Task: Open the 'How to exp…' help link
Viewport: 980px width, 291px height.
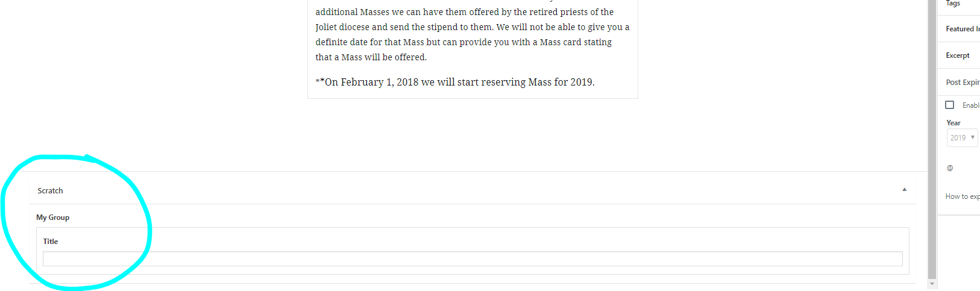Action: [962, 196]
